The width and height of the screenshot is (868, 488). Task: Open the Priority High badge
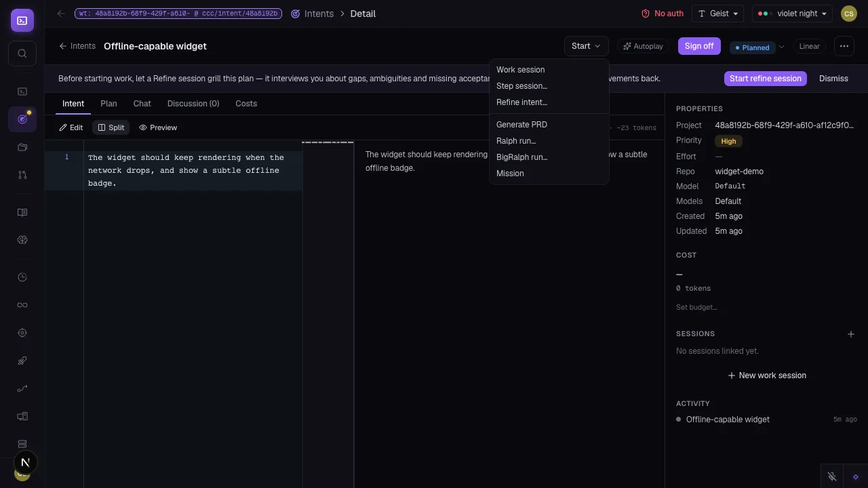tap(728, 141)
